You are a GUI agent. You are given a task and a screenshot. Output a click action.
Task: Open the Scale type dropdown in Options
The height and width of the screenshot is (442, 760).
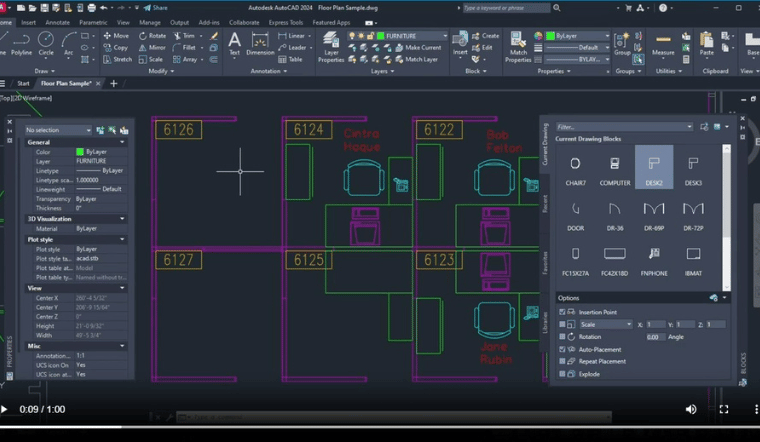606,324
